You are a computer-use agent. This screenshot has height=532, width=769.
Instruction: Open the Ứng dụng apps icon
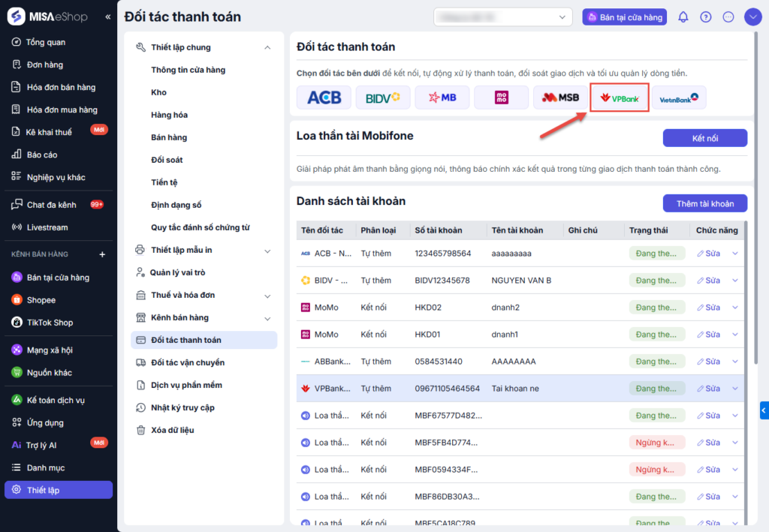(17, 422)
